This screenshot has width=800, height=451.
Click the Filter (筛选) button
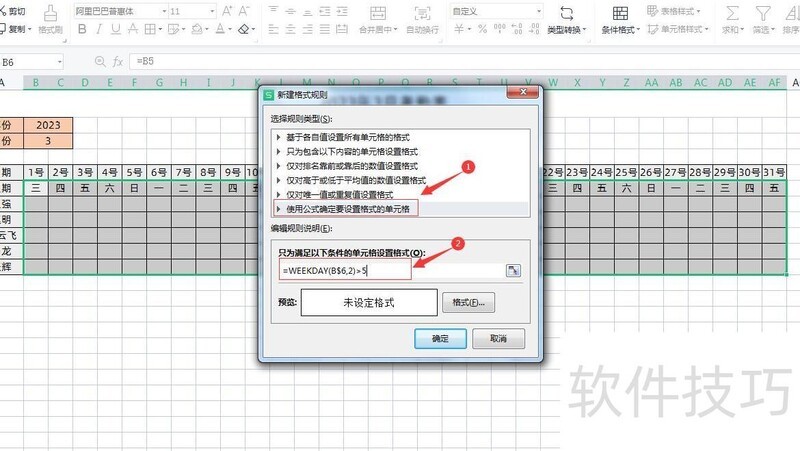763,20
